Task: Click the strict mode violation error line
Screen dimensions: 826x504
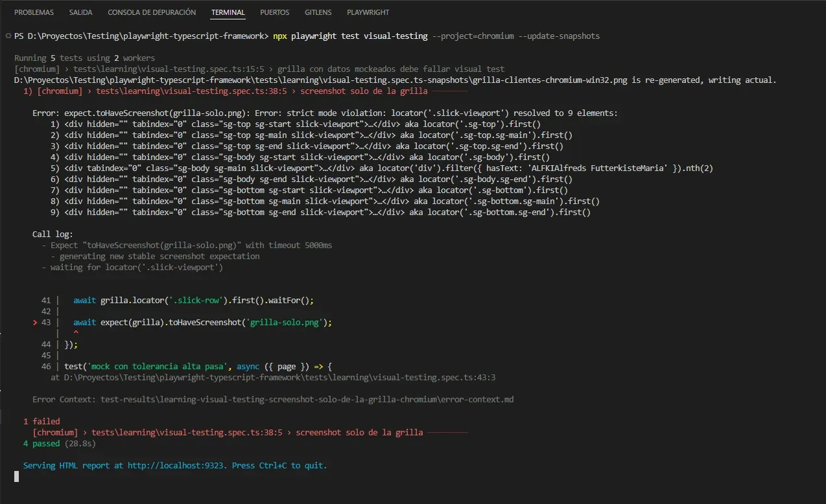Action: click(x=325, y=113)
